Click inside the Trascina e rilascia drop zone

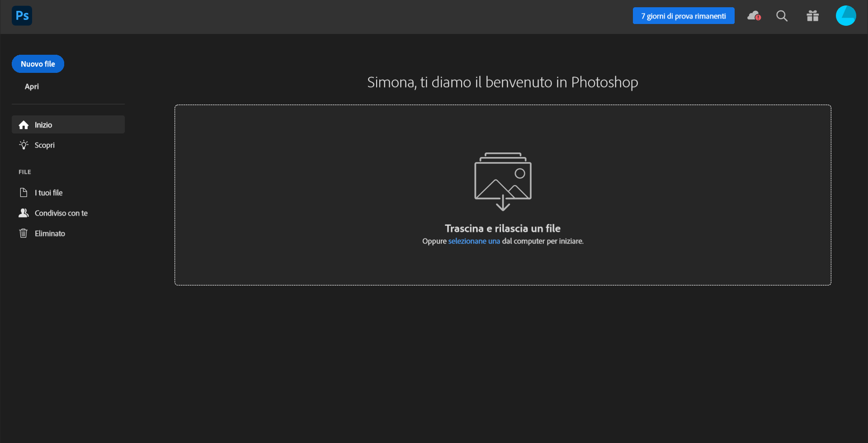coord(503,195)
